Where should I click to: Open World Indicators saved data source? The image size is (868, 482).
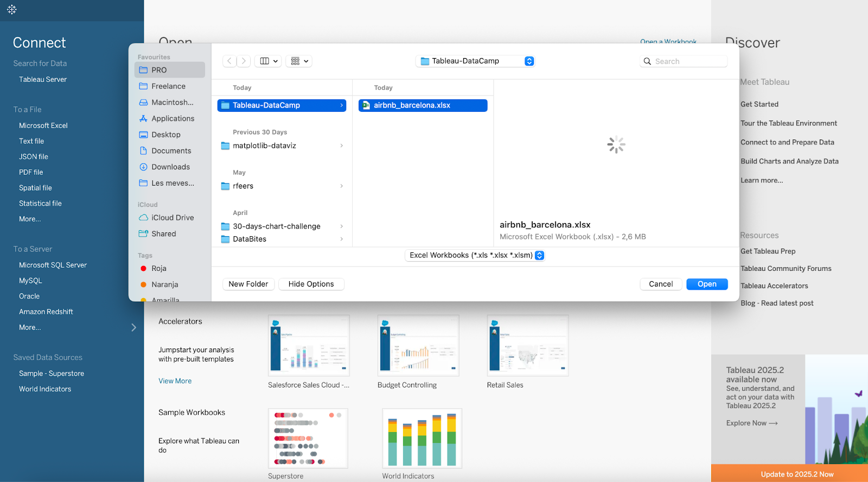pos(45,389)
